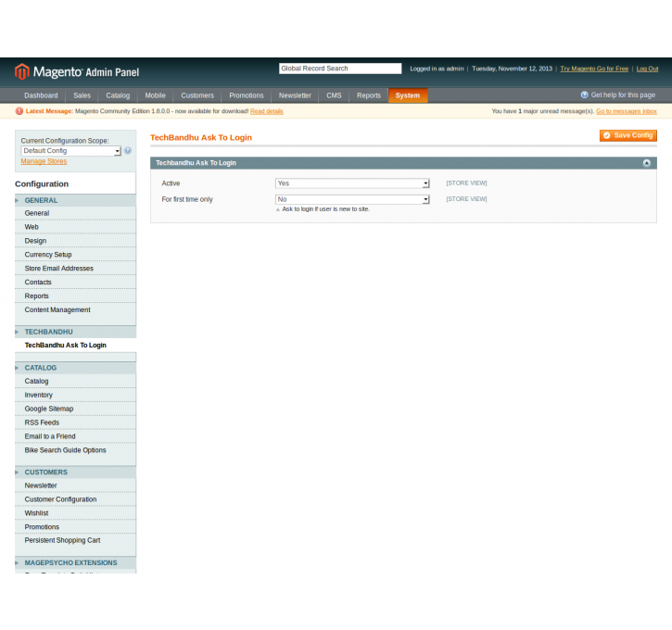
Task: Open Web configuration in sidebar
Action: point(75,227)
